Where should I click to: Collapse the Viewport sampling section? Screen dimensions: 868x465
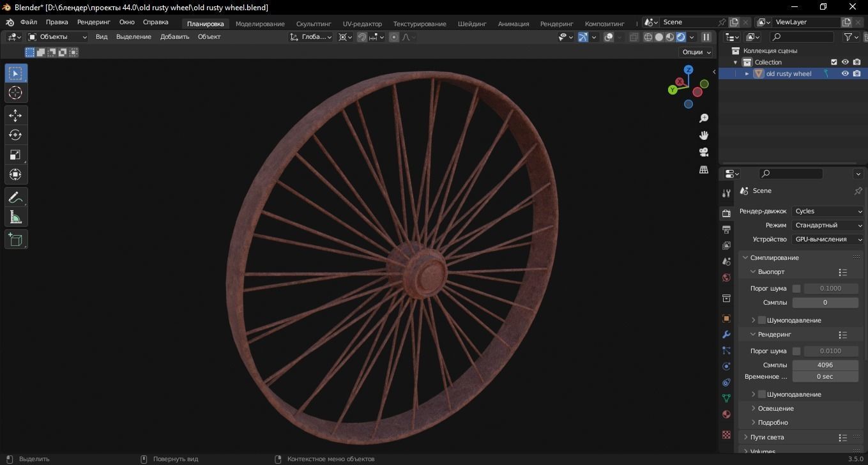[753, 271]
